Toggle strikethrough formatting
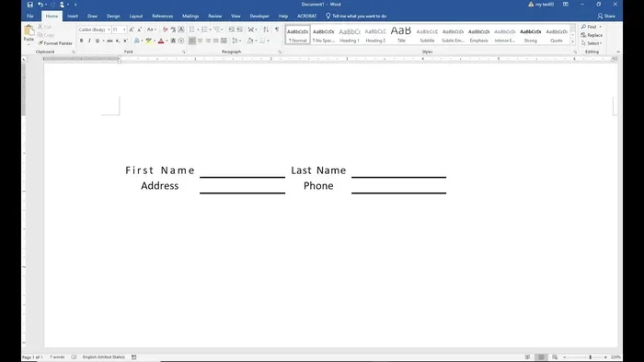This screenshot has height=362, width=644. click(x=109, y=41)
